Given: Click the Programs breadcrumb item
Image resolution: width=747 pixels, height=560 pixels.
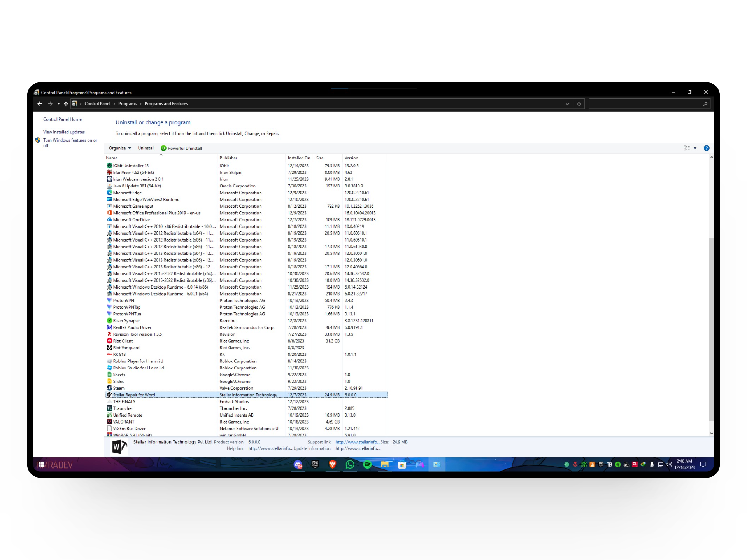Looking at the screenshot, I should pyautogui.click(x=127, y=104).
